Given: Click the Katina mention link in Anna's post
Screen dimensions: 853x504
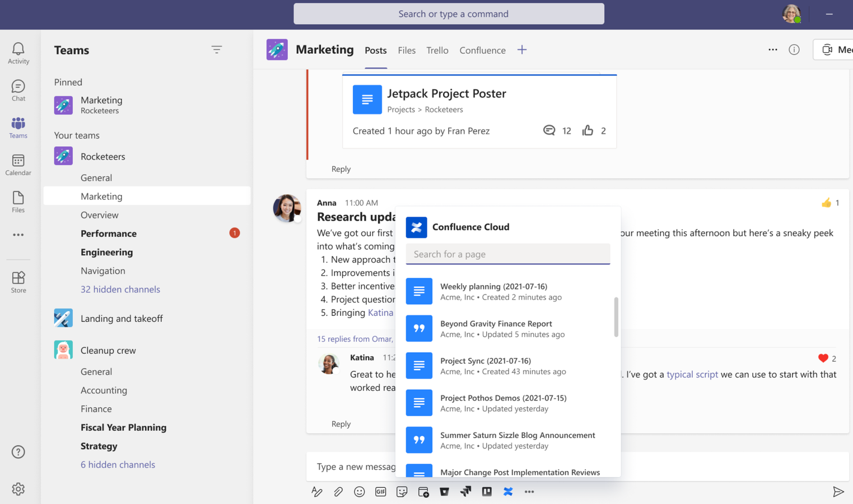Looking at the screenshot, I should coord(381,312).
